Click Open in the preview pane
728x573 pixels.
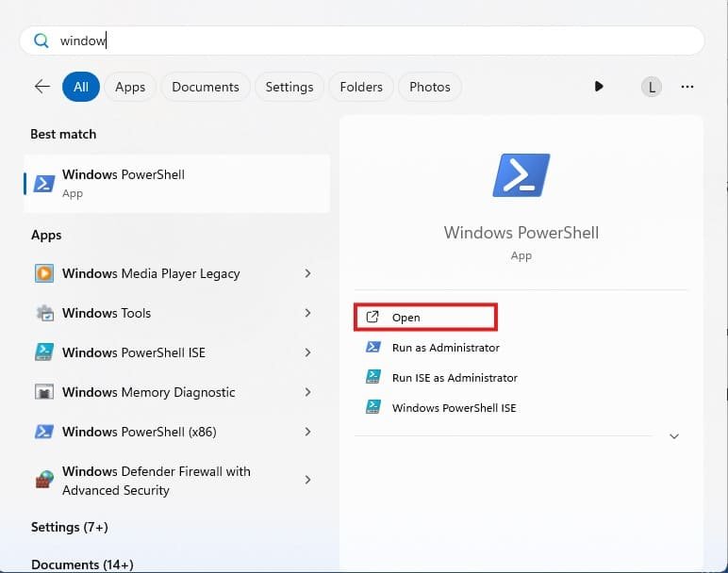[x=425, y=318]
